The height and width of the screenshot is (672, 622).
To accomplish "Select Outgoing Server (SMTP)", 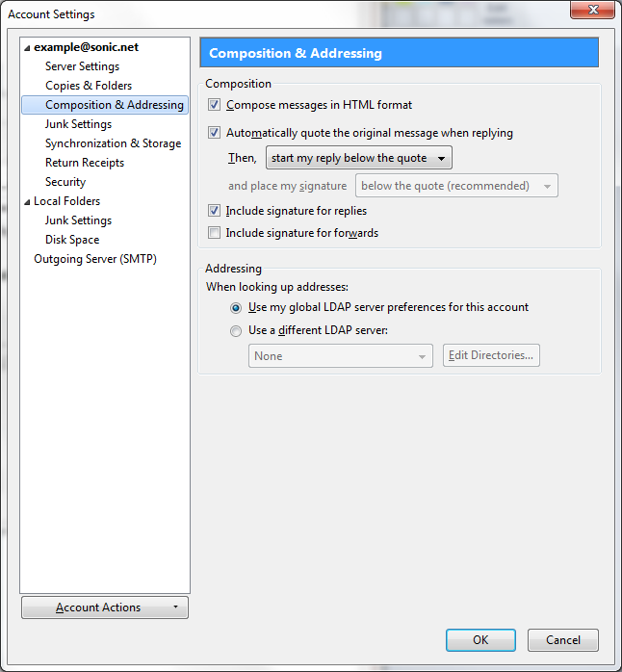I will click(95, 259).
